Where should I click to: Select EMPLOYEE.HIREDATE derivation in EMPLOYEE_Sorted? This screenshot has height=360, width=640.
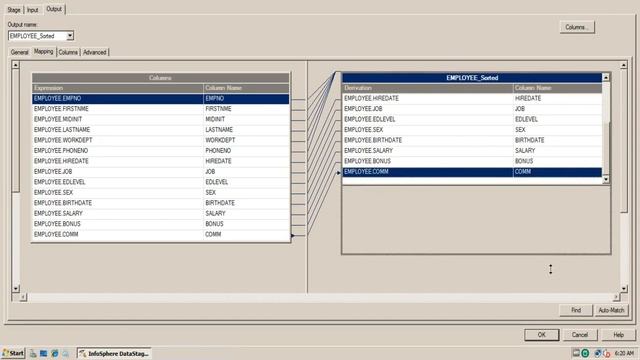point(427,98)
